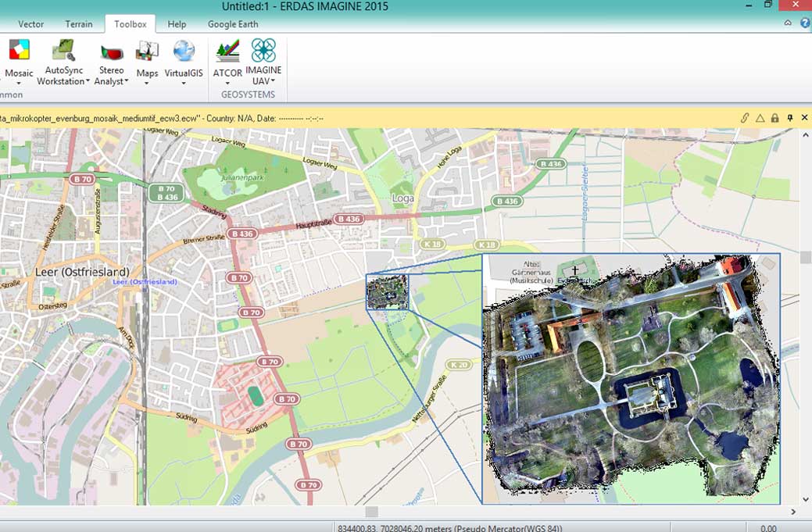The image size is (812, 532).
Task: Click the 'Augustenstraße' street label
Action: [x=97, y=212]
